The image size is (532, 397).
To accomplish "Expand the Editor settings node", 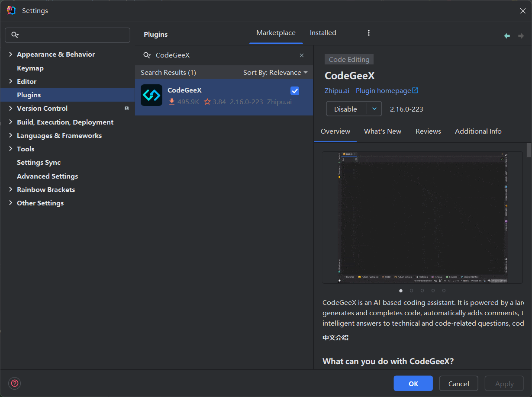I will click(10, 81).
